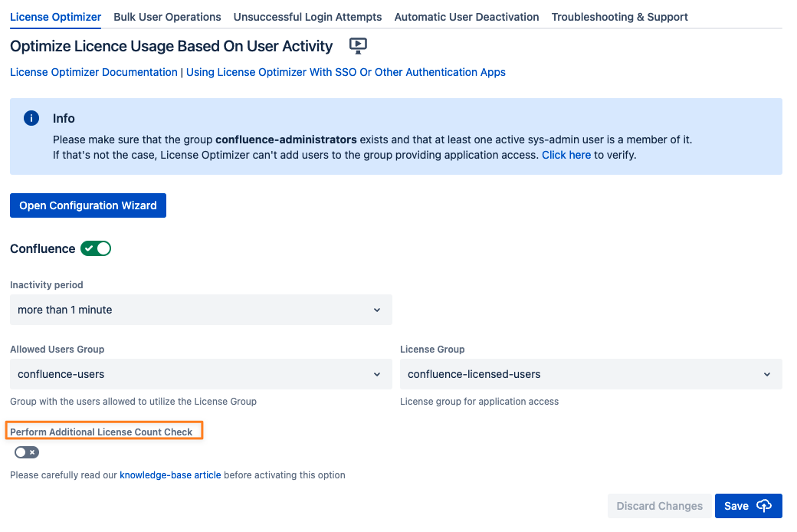Click the bold confluence-administrators group name
The height and width of the screenshot is (532, 797).
286,140
